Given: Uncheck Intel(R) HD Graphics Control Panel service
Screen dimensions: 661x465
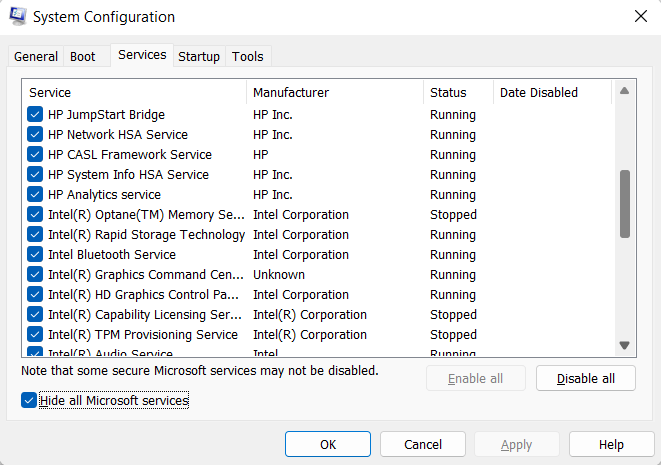Looking at the screenshot, I should pos(35,295).
